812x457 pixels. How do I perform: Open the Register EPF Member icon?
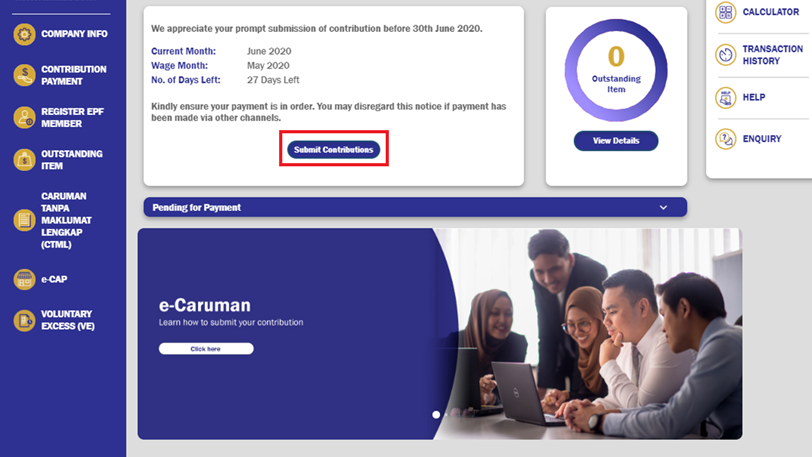click(24, 118)
